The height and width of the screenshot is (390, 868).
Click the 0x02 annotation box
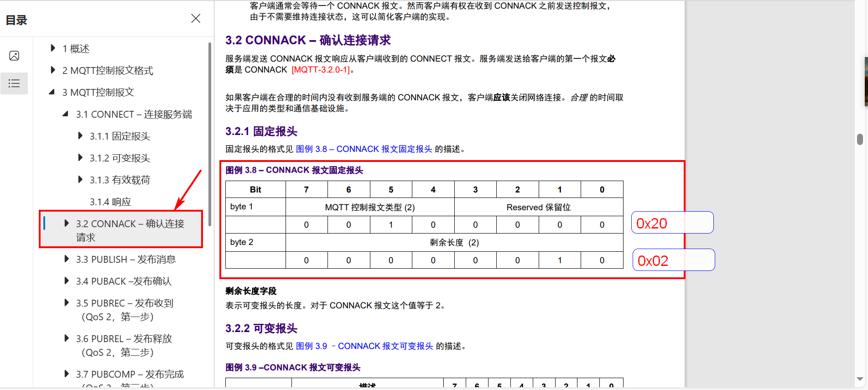[x=674, y=260]
